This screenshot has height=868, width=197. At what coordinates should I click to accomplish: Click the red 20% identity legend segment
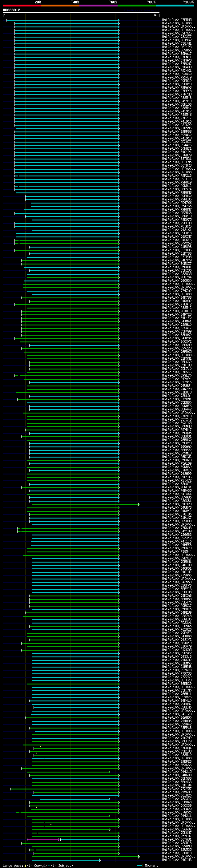(22, 6)
